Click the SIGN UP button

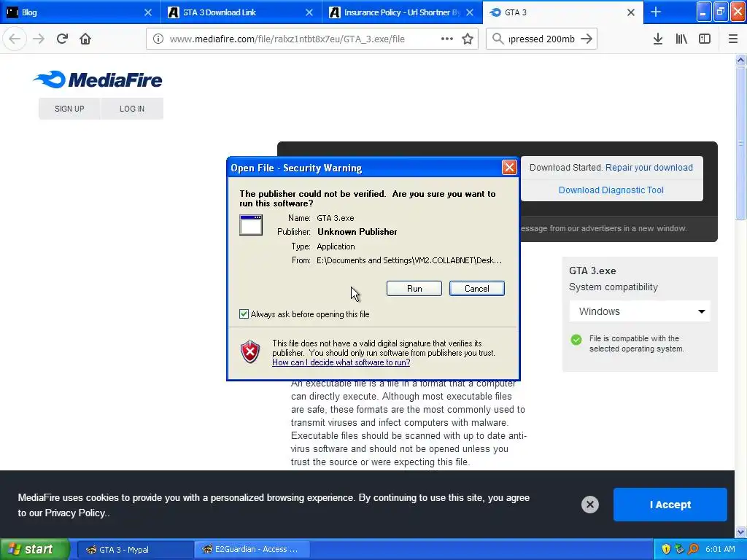pos(69,109)
